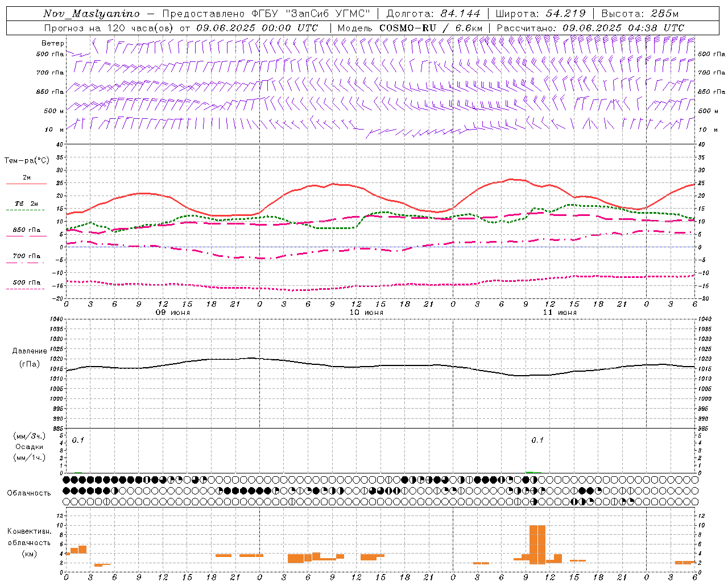Click solid red line sample under '2м' legend
The width and height of the screenshot is (728, 582).
click(x=26, y=184)
